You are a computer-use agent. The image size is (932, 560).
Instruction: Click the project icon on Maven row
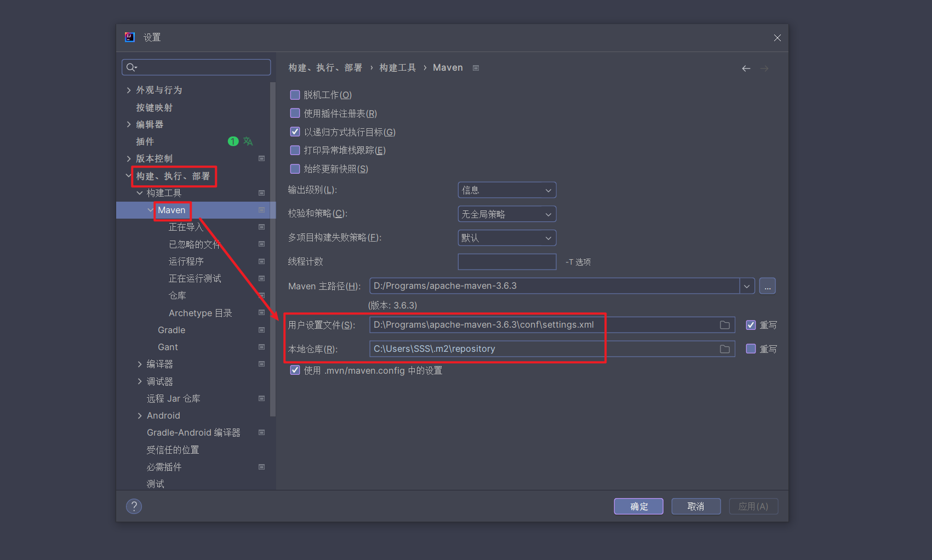pyautogui.click(x=261, y=210)
